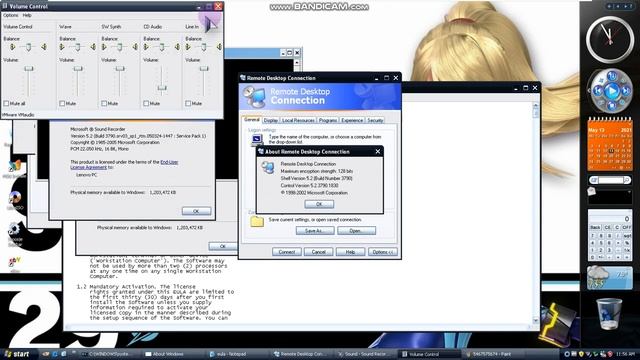Open the WinISO desktop icon
640x360 pixels.
click(15, 199)
